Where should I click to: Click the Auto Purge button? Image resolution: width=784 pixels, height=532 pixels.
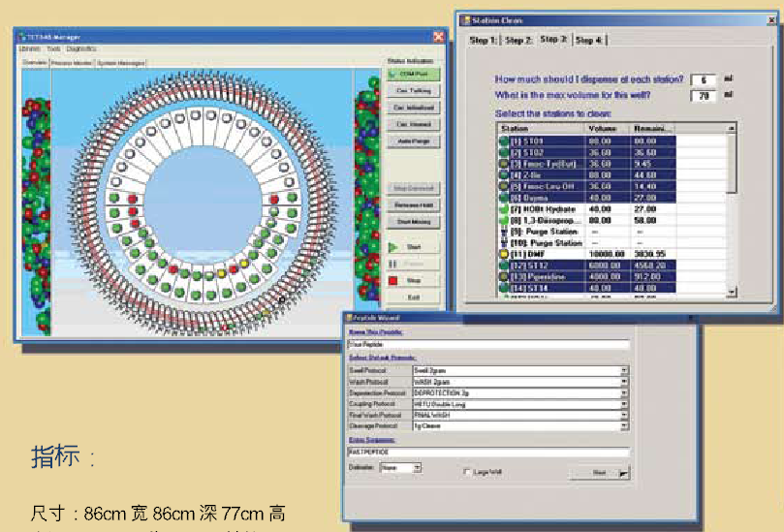[x=414, y=141]
